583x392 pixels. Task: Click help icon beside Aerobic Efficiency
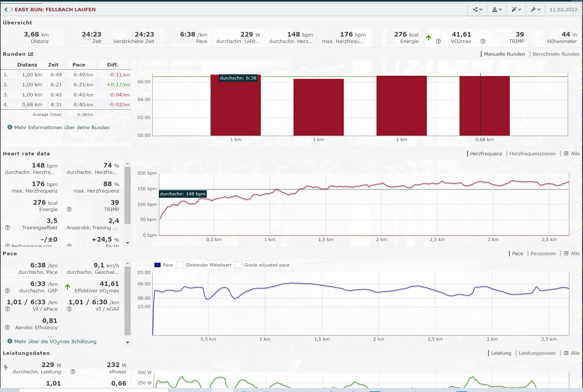pos(8,328)
